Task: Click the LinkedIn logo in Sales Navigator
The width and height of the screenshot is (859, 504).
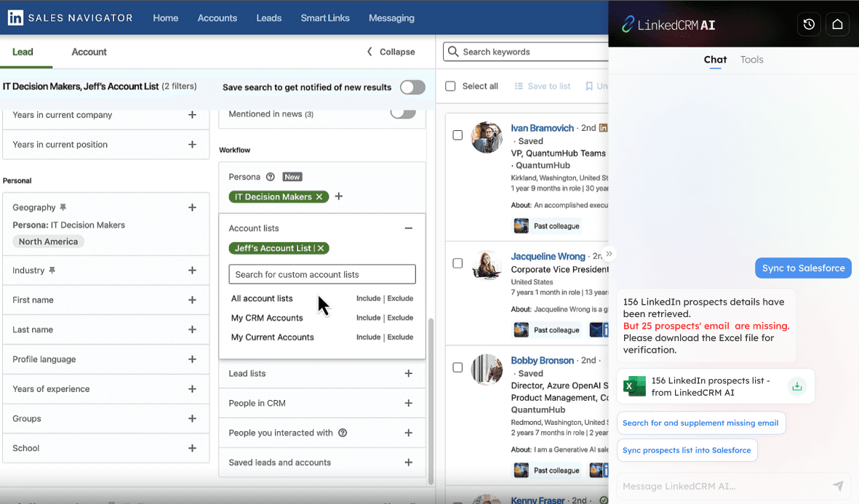Action: point(15,17)
